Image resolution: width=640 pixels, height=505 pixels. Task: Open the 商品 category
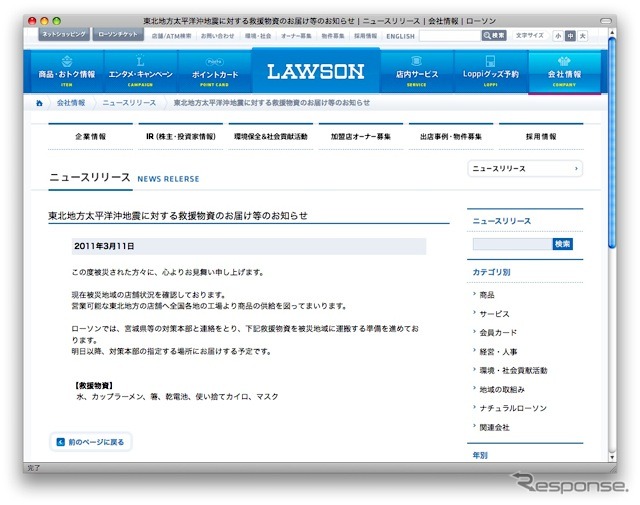pos(487,295)
